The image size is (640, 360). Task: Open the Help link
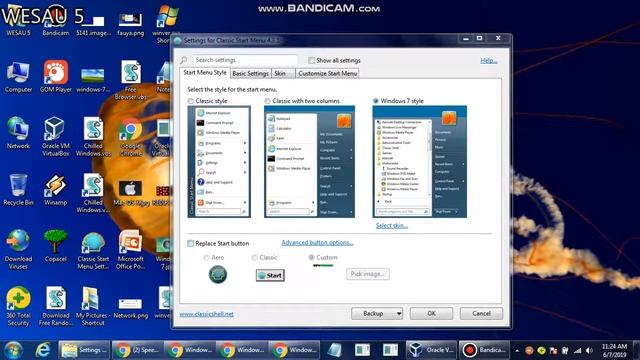pyautogui.click(x=489, y=60)
